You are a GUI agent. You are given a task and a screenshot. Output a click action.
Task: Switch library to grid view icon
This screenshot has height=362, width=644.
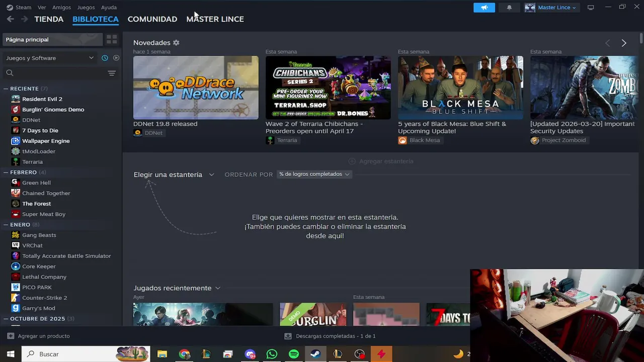click(112, 39)
